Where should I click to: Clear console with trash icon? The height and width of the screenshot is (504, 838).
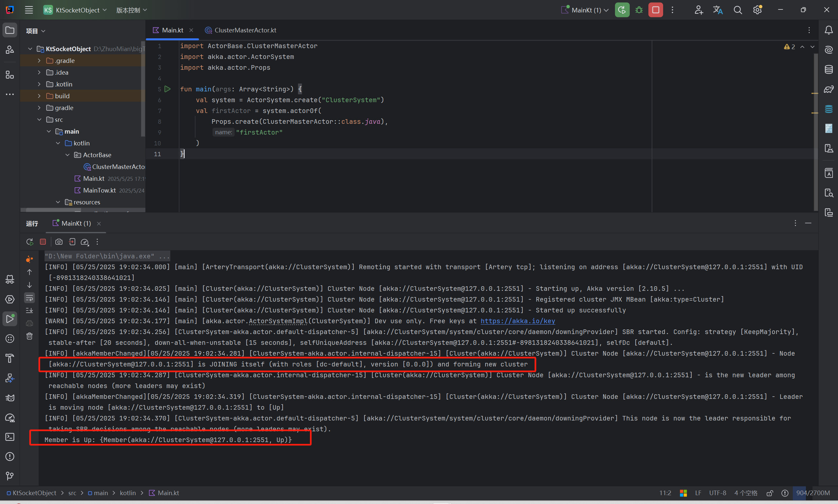click(x=29, y=336)
